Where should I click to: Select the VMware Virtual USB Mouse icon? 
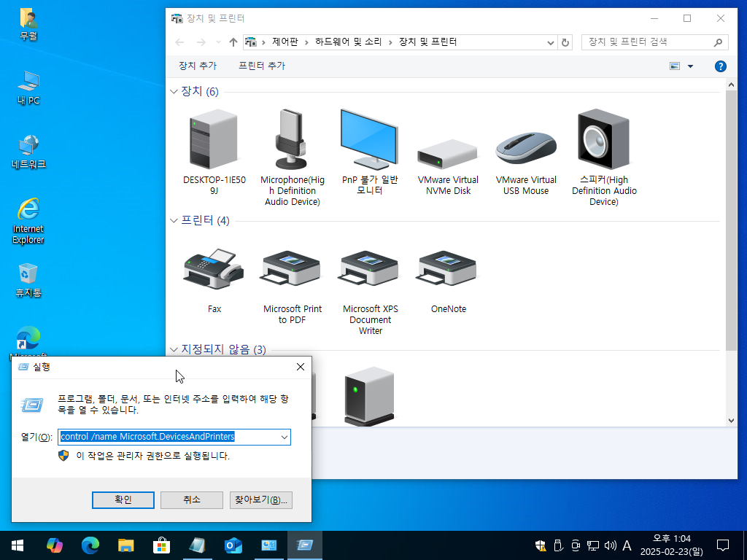526,163
